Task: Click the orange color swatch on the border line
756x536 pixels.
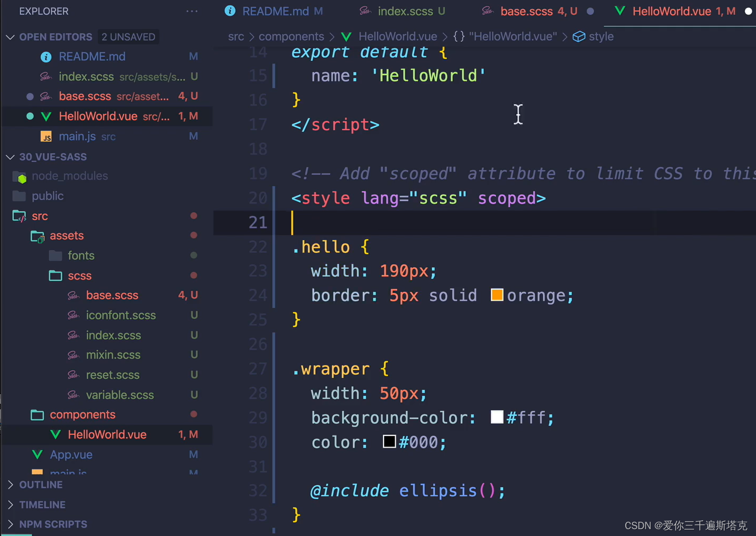Action: click(x=496, y=295)
